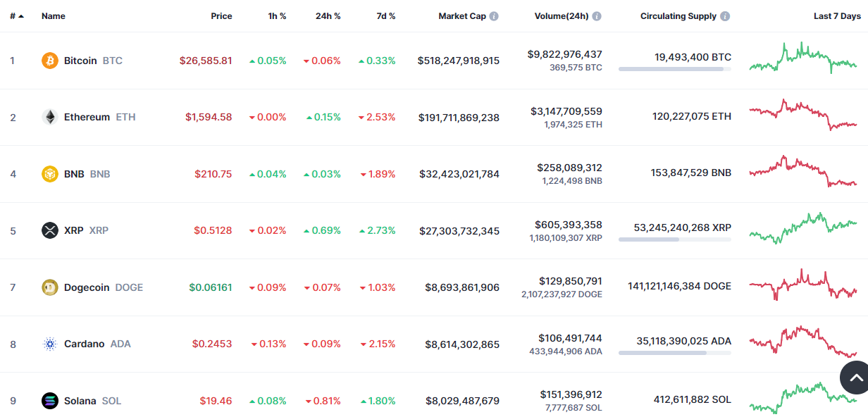Open XRP 7-day price chart

[x=803, y=228]
